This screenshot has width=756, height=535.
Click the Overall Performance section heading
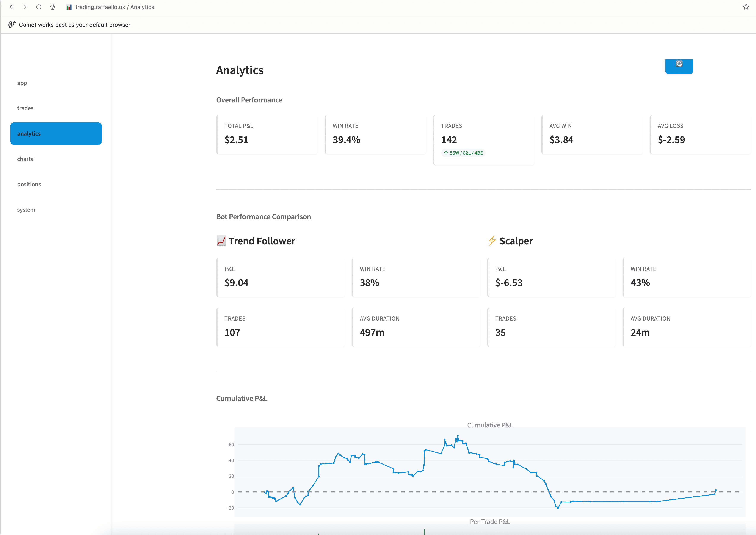(249, 100)
